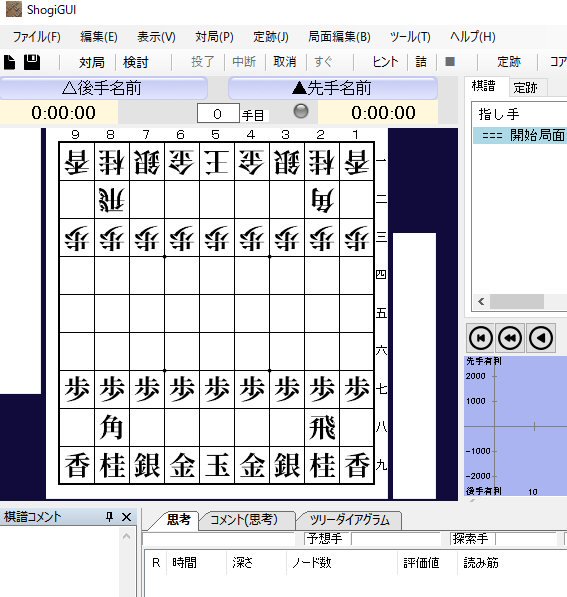
Task: Step back one move playback button
Action: 541,338
